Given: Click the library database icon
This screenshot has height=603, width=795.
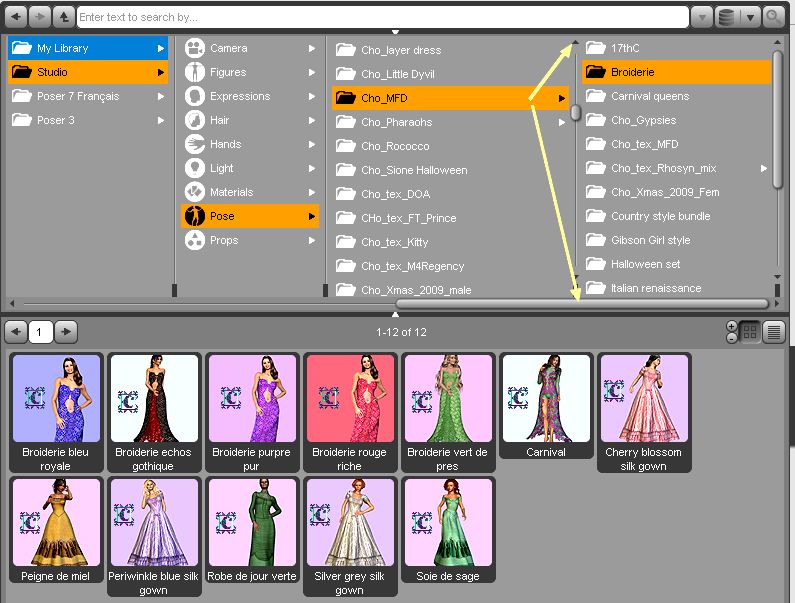Looking at the screenshot, I should (x=727, y=17).
